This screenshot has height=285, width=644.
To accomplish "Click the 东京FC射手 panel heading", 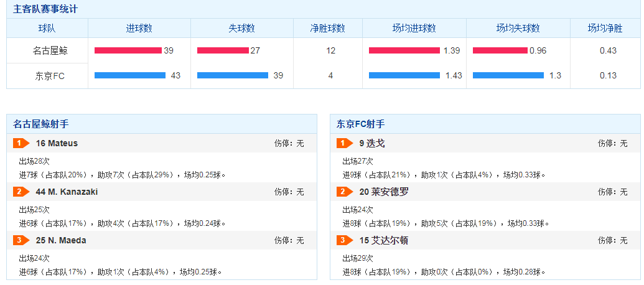I will [x=360, y=124].
